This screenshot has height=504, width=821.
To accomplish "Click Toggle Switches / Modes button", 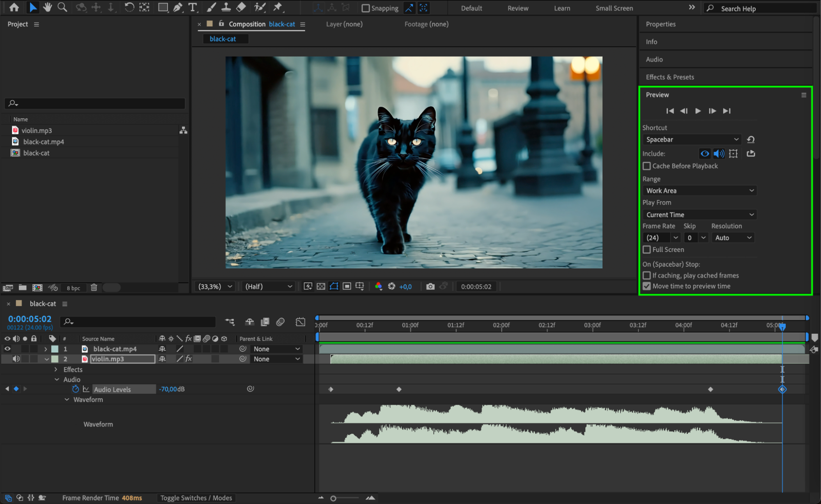I will tap(196, 498).
